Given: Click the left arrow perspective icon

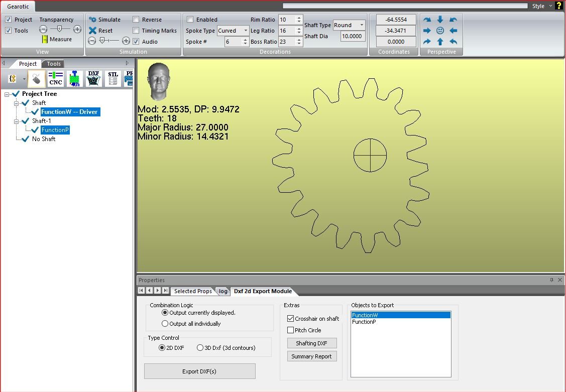Looking at the screenshot, I should pyautogui.click(x=454, y=31).
